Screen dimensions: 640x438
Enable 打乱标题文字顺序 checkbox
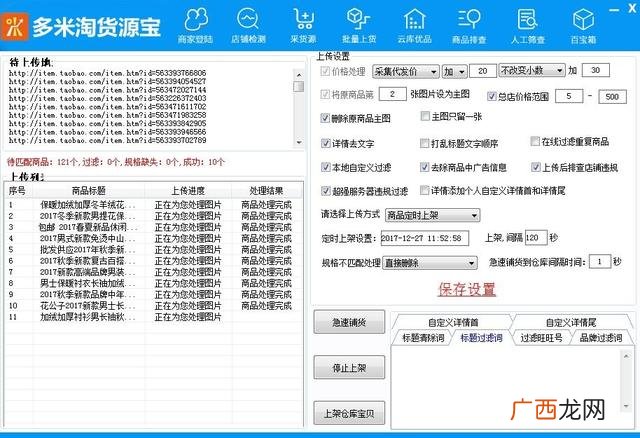pos(424,143)
